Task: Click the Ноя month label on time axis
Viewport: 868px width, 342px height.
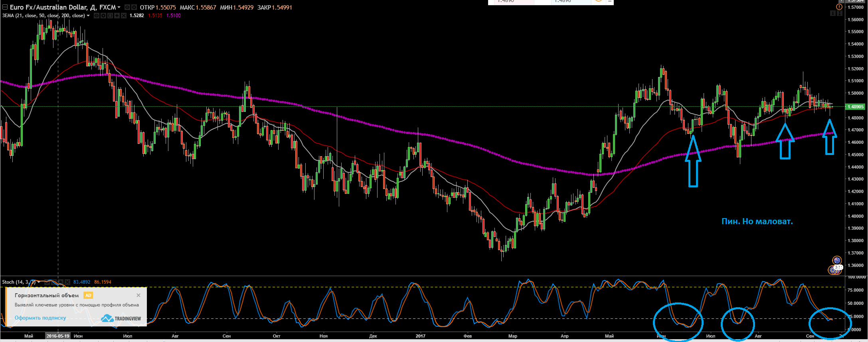Action: click(x=324, y=336)
